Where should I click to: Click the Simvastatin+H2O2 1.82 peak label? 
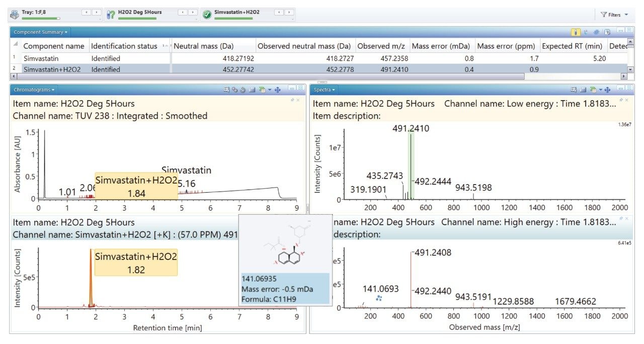click(x=136, y=263)
